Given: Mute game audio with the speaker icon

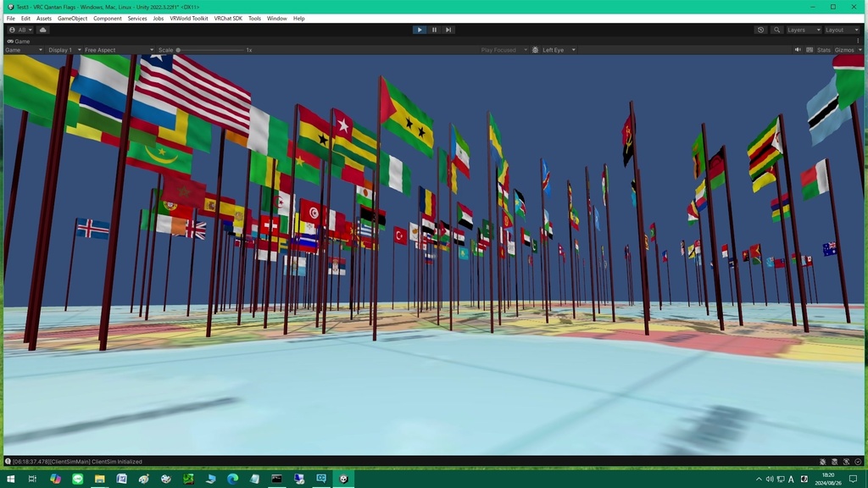Looking at the screenshot, I should [x=797, y=49].
